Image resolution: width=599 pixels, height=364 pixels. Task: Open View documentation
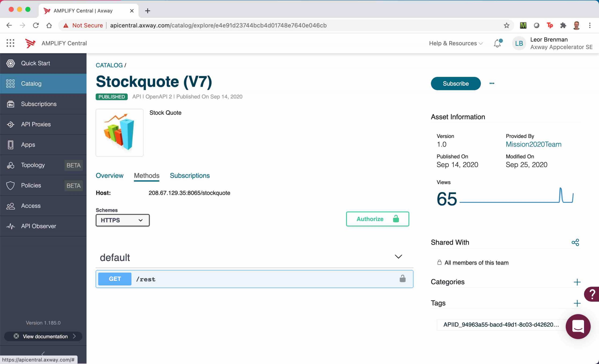(x=43, y=336)
